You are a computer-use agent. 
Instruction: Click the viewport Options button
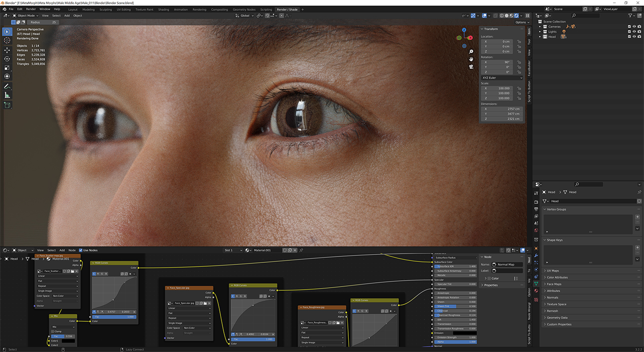tap(521, 22)
